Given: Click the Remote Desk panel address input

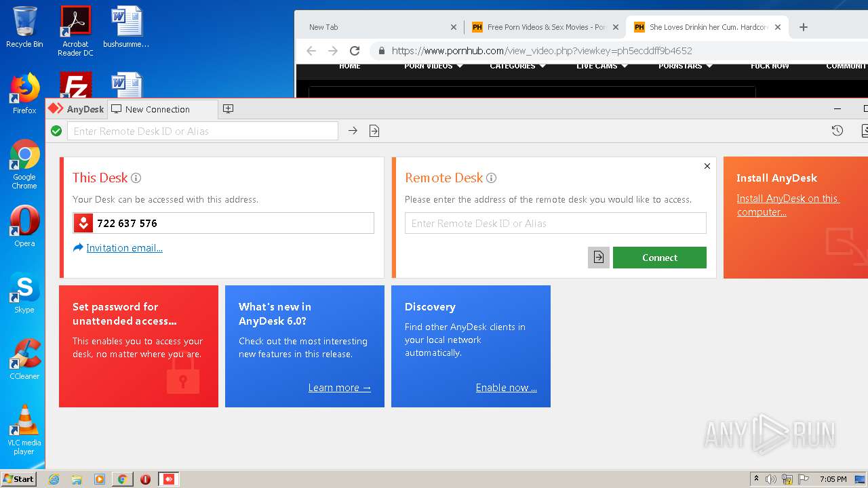Looking at the screenshot, I should (555, 223).
